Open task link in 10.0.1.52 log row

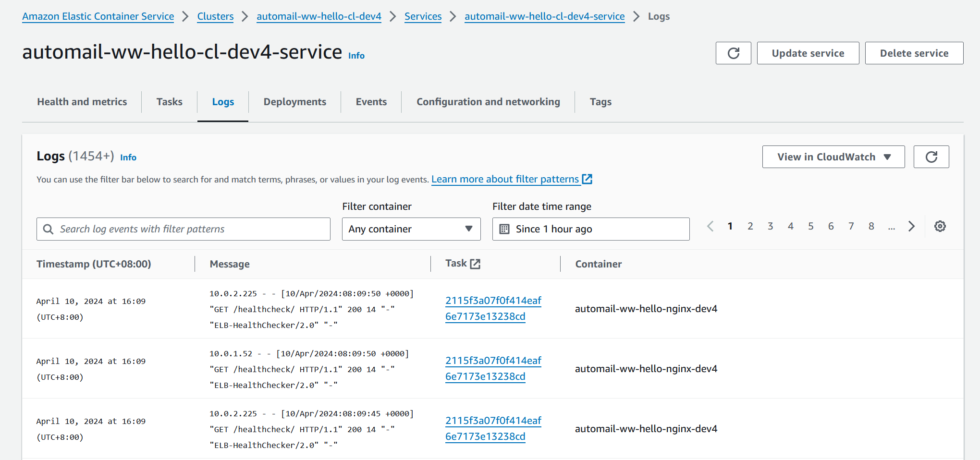click(493, 368)
